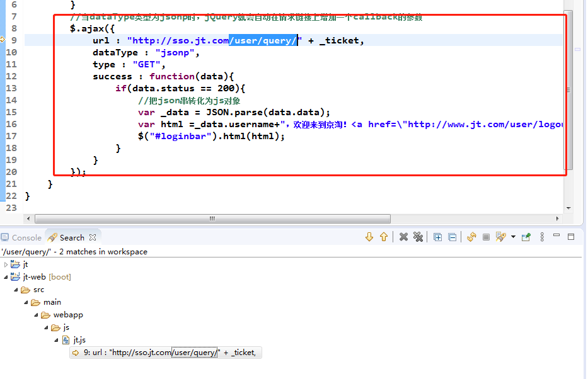This screenshot has width=588, height=379.
Task: Click the $.ajax({ call on line 8
Action: pos(92,28)
